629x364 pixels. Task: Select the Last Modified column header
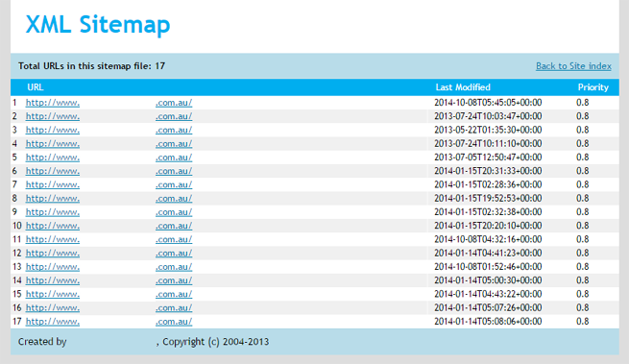click(x=463, y=87)
